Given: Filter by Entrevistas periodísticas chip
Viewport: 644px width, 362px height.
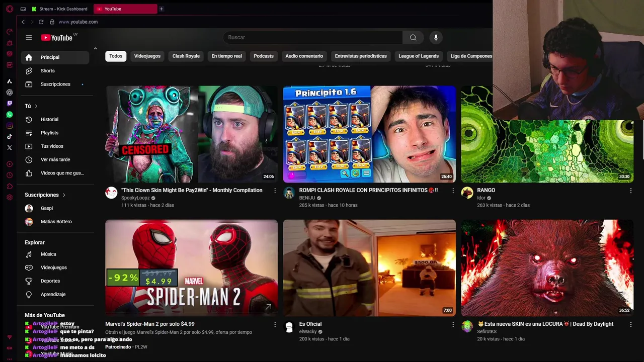Looking at the screenshot, I should click(361, 56).
